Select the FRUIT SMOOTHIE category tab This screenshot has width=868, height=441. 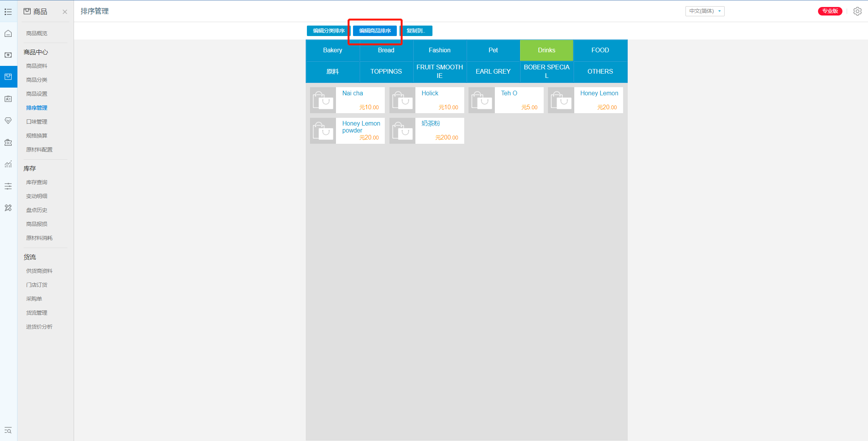439,72
